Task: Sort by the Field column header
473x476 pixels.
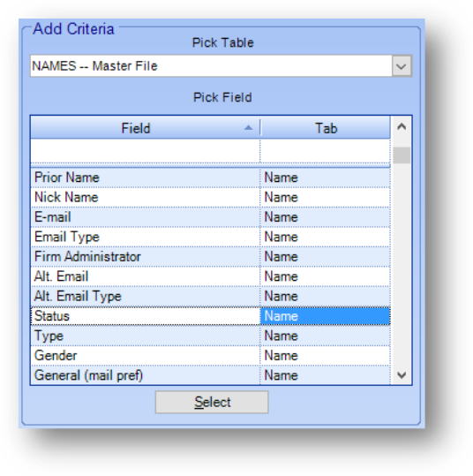Action: (x=145, y=128)
